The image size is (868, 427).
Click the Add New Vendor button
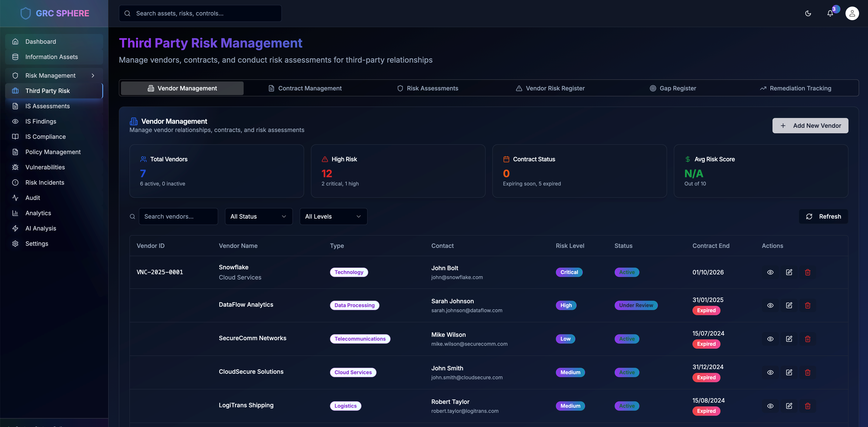810,126
